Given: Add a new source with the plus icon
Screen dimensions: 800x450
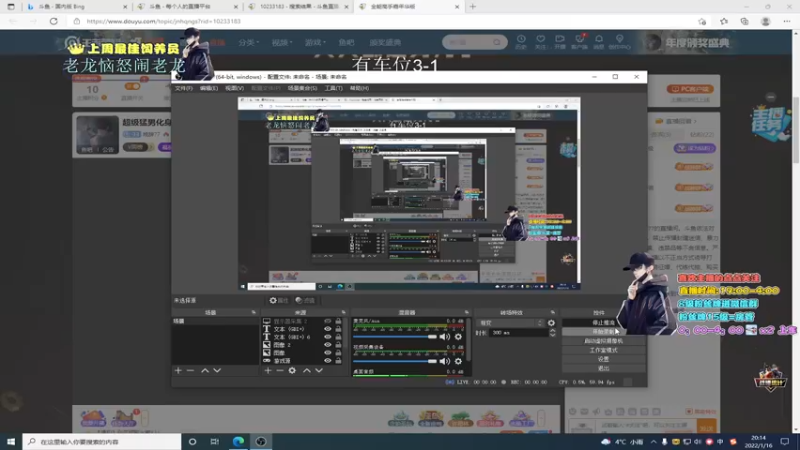Looking at the screenshot, I should [267, 370].
